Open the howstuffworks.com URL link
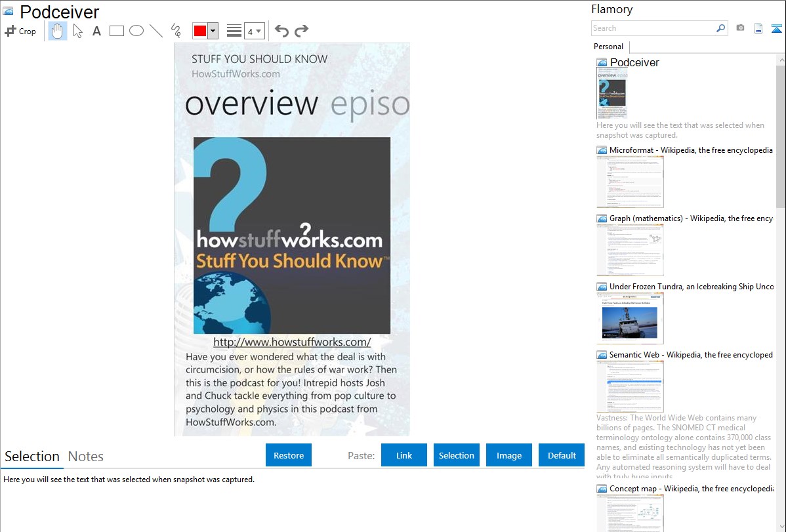Viewport: 786px width, 532px height. tap(292, 342)
